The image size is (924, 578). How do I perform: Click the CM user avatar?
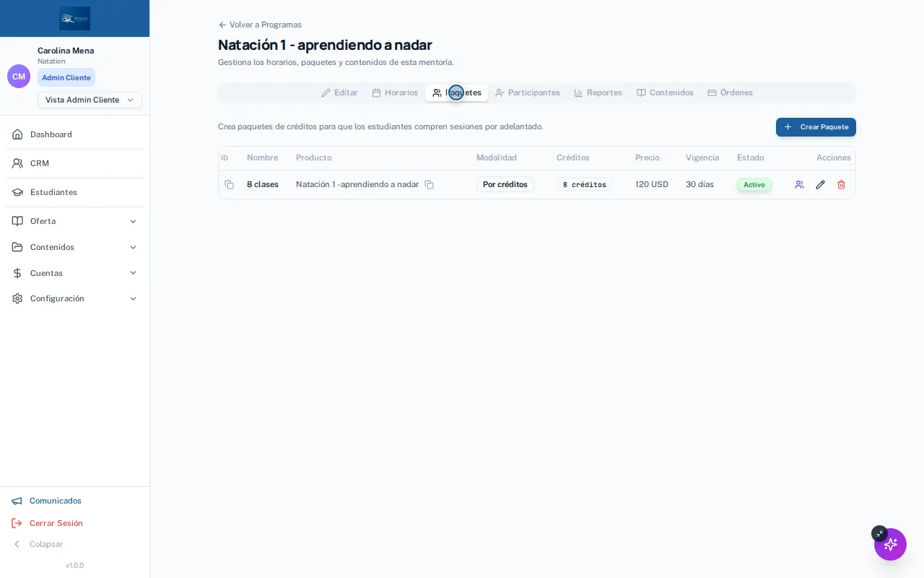(19, 76)
